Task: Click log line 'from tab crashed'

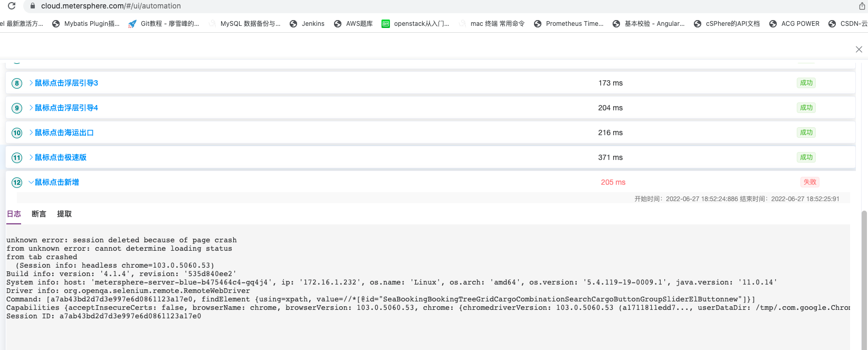Action: click(42, 257)
